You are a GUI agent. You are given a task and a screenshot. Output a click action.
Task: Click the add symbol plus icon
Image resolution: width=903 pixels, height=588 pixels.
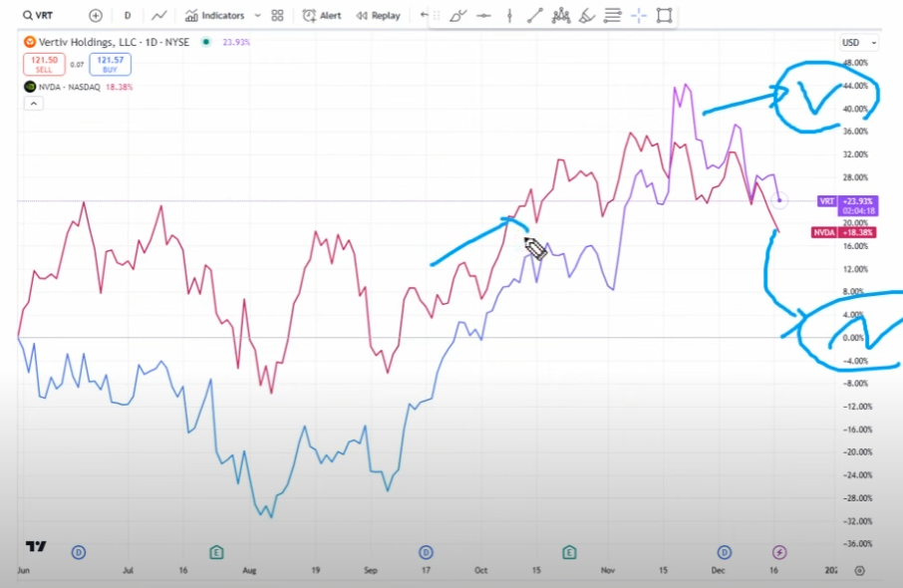click(95, 16)
